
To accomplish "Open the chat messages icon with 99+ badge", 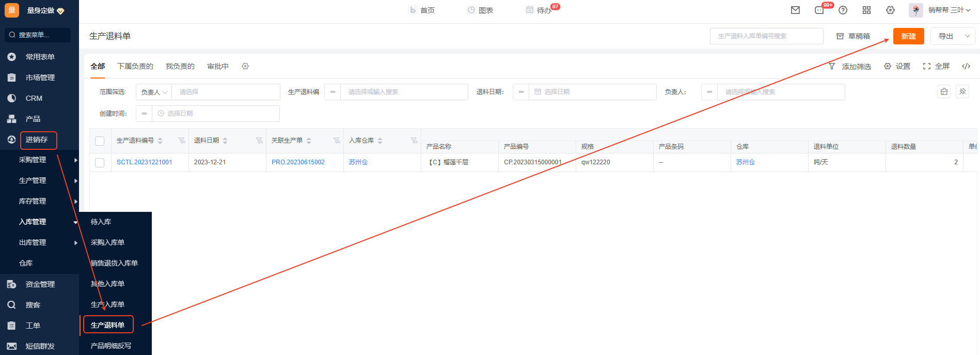I will coord(819,10).
